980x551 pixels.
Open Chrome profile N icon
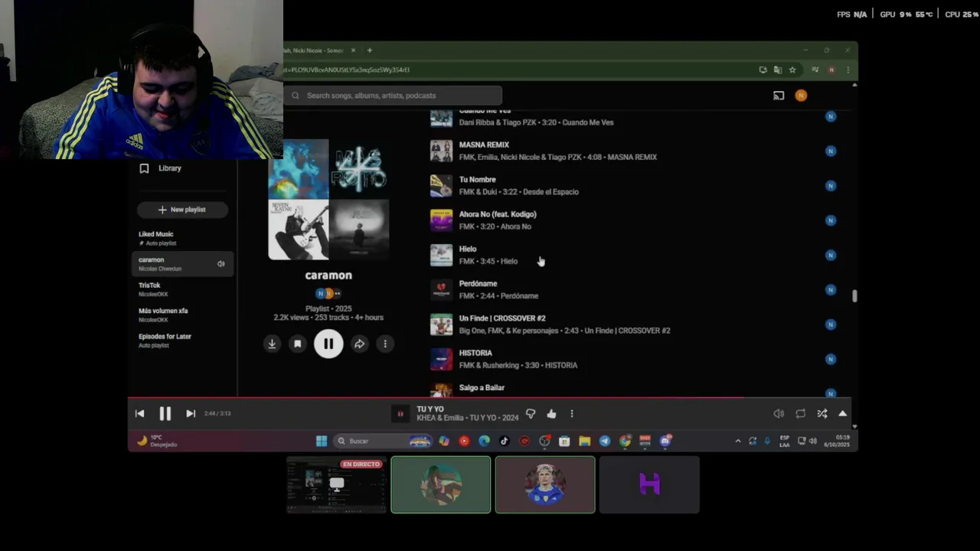click(831, 70)
